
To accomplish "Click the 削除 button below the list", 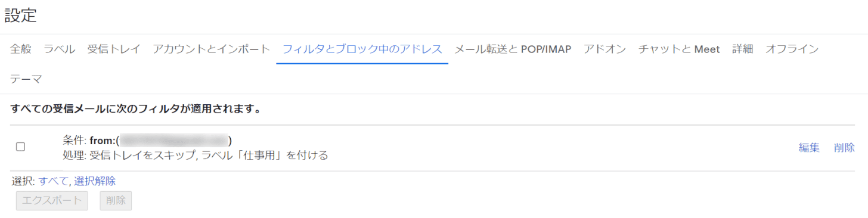I will click(x=116, y=201).
